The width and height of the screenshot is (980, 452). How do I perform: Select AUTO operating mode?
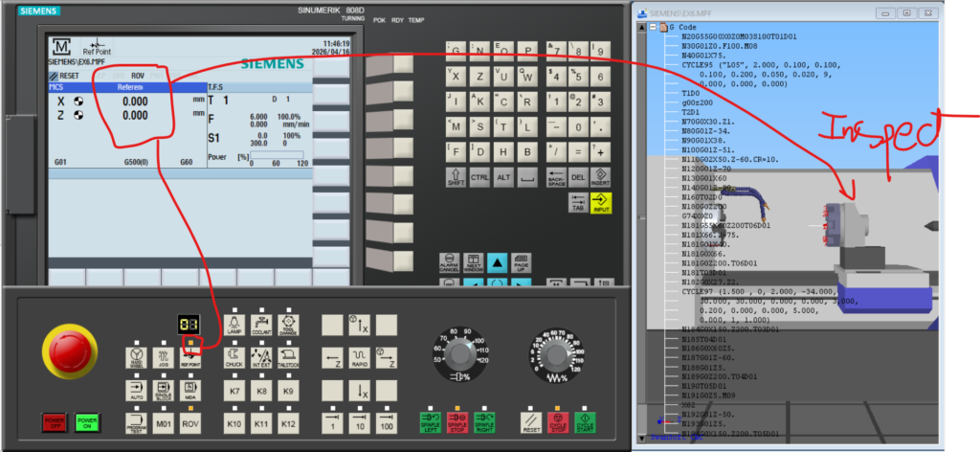136,391
